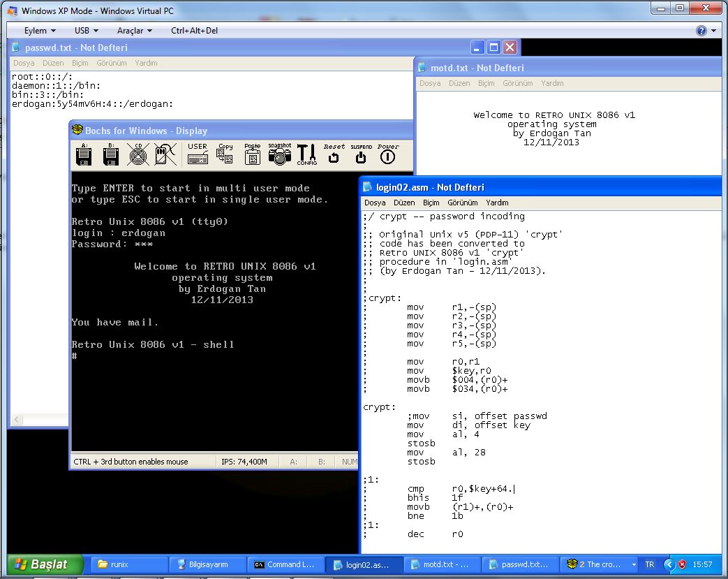Click the Windows XP Mode window icon

tap(12, 10)
